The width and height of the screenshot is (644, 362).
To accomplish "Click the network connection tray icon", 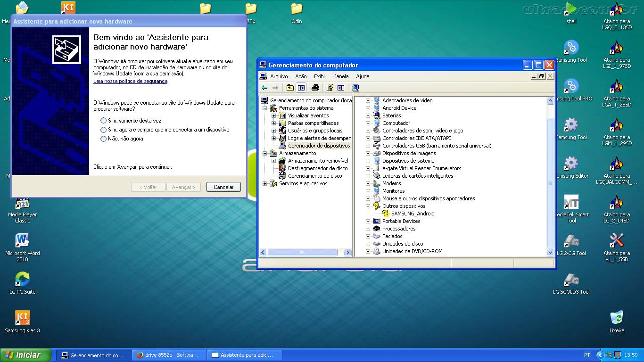I will (618, 355).
